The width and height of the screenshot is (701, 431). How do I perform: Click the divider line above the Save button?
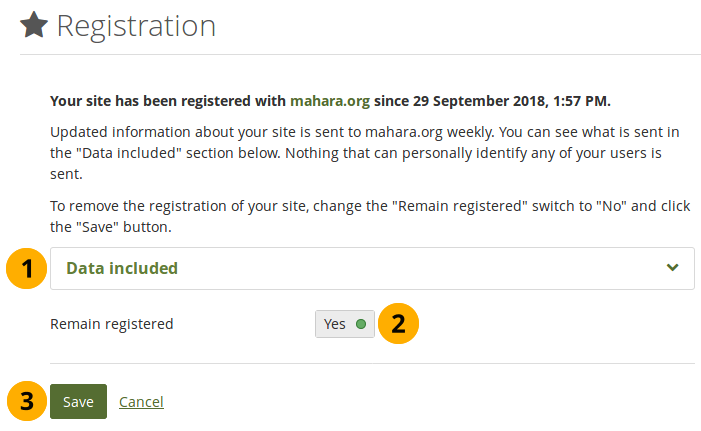click(372, 363)
